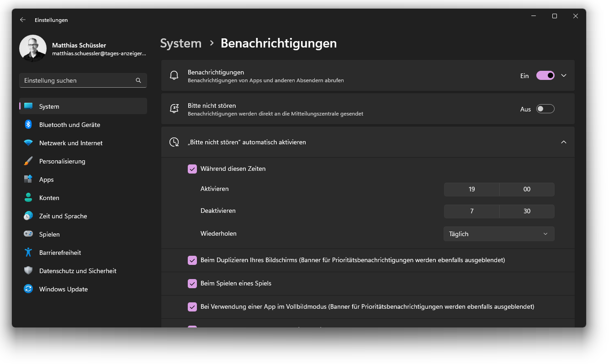Open the Wiederholen Täglich dropdown
This screenshot has height=364, width=614.
(x=499, y=234)
